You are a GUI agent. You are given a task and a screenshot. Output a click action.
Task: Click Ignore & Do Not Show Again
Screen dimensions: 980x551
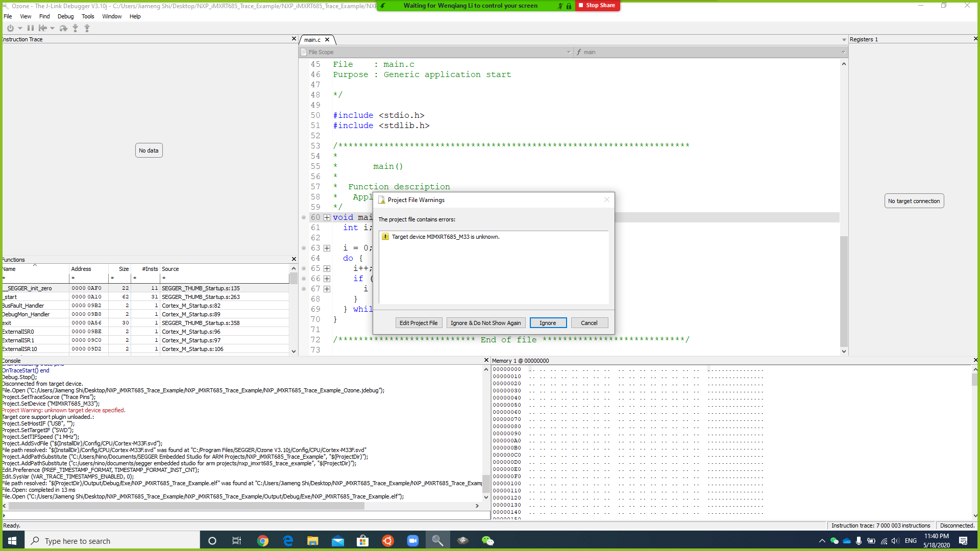pos(486,323)
